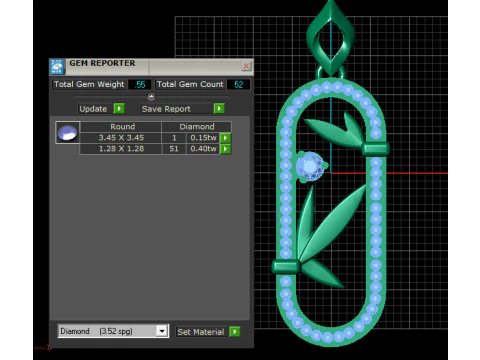Click the Update button label
The image size is (480, 360).
[93, 109]
